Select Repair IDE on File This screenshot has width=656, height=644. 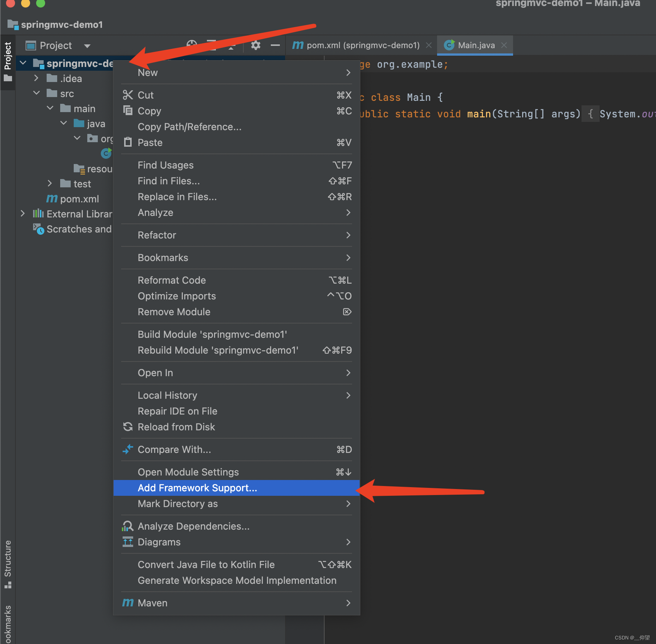[x=237, y=411]
